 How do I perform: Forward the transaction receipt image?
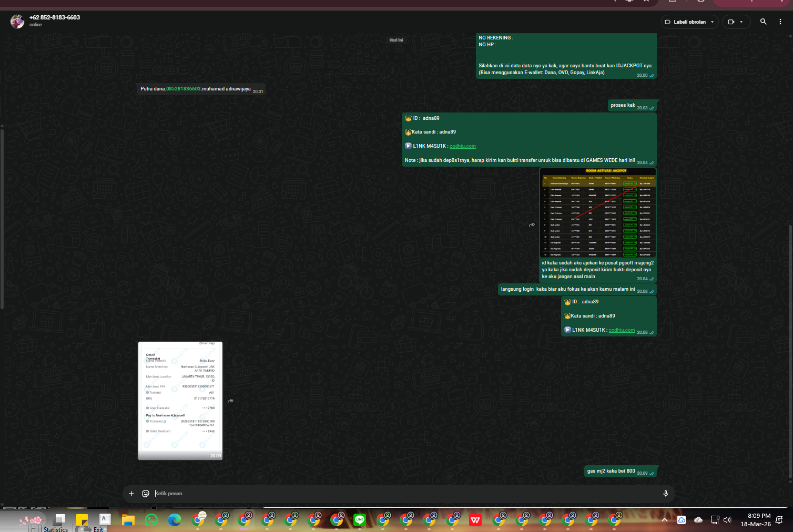point(230,401)
